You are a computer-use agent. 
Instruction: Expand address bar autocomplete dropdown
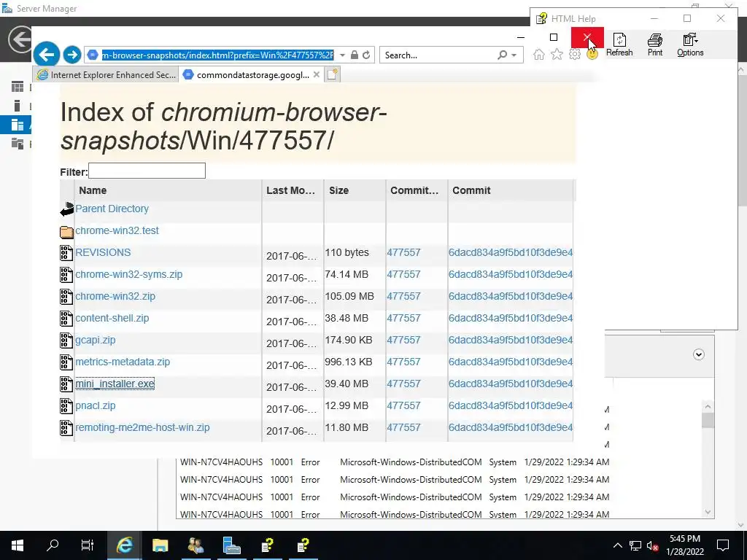click(342, 55)
